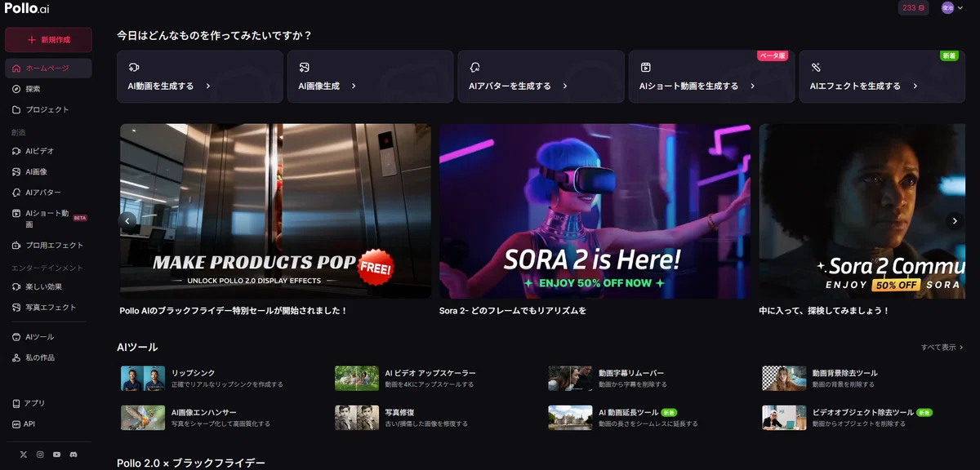980x470 pixels.
Task: Click the image icon on Ai画像生成 card
Action: pos(304,67)
